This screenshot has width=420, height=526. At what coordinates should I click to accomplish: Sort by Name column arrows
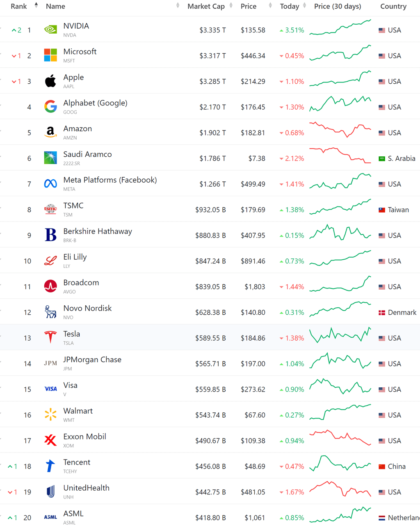tap(178, 6)
